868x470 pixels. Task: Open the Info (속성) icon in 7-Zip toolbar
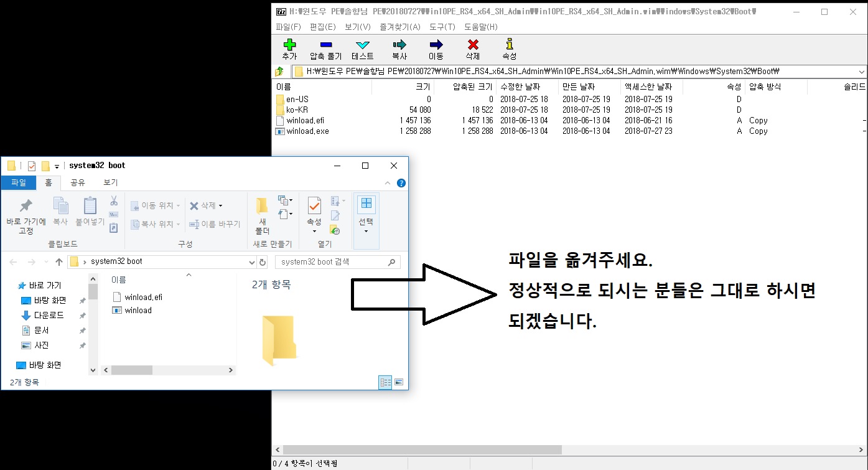[x=510, y=44]
